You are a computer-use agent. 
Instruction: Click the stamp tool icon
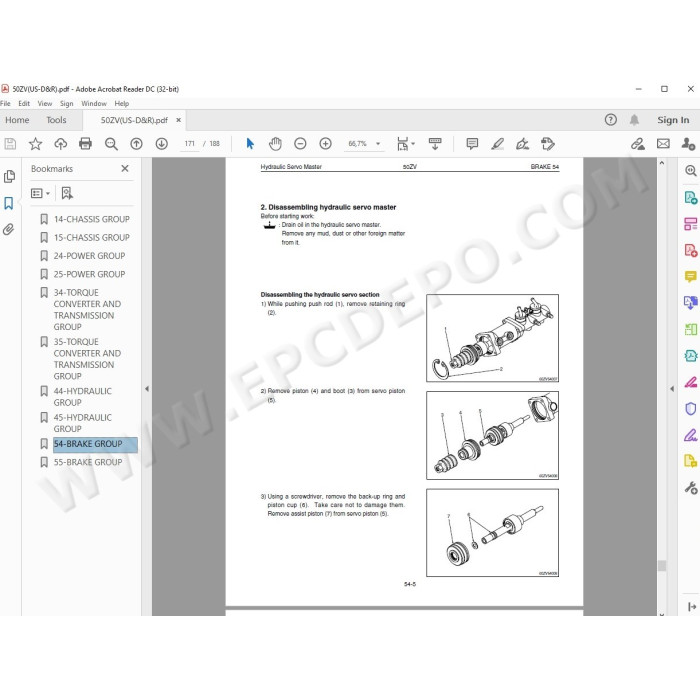pos(548,144)
